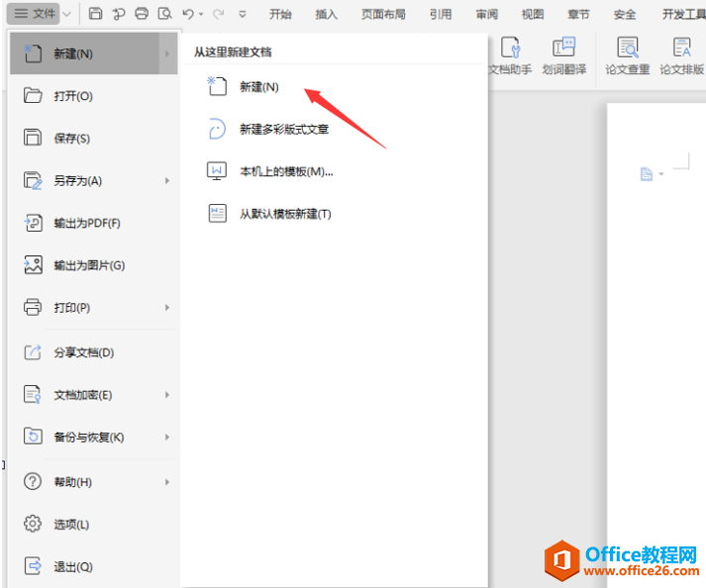706x588 pixels.
Task: Choose 打印(P) from the file menu
Action: 94,308
